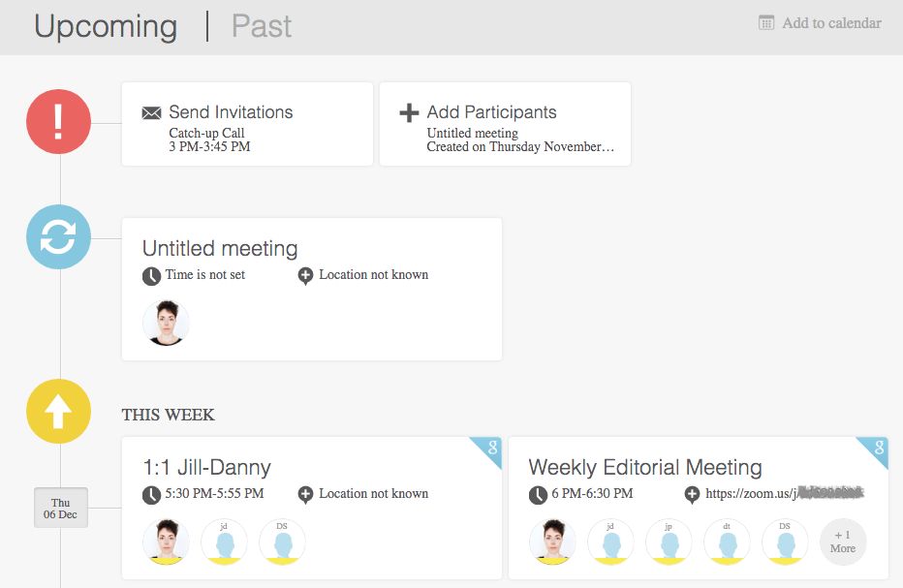
Task: Click the clock icon in Untitled meeting
Action: [151, 276]
